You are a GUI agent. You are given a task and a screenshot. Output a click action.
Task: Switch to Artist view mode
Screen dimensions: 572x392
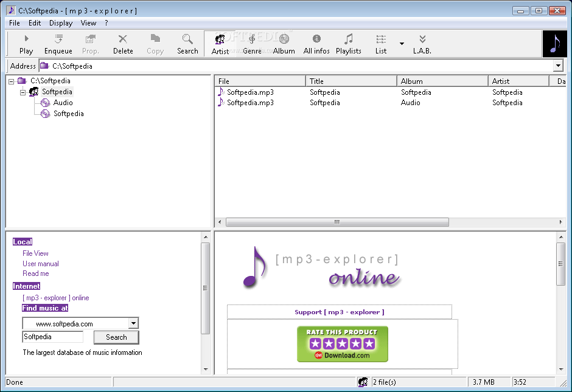click(220, 44)
